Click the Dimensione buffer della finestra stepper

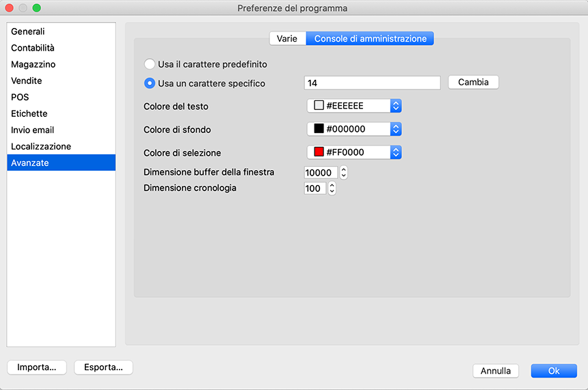(x=344, y=173)
